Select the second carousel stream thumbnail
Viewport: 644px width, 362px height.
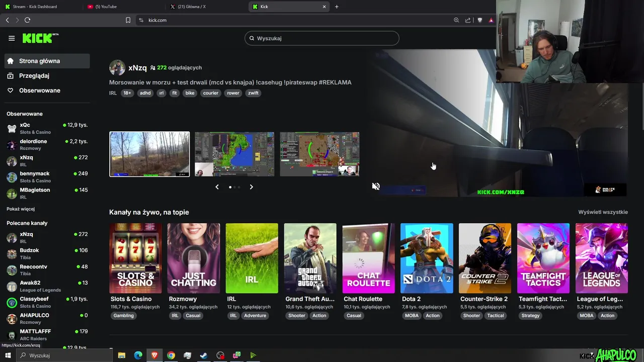pyautogui.click(x=234, y=154)
